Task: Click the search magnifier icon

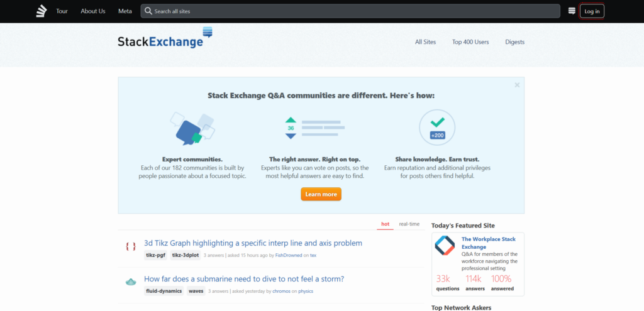Action: pyautogui.click(x=148, y=11)
